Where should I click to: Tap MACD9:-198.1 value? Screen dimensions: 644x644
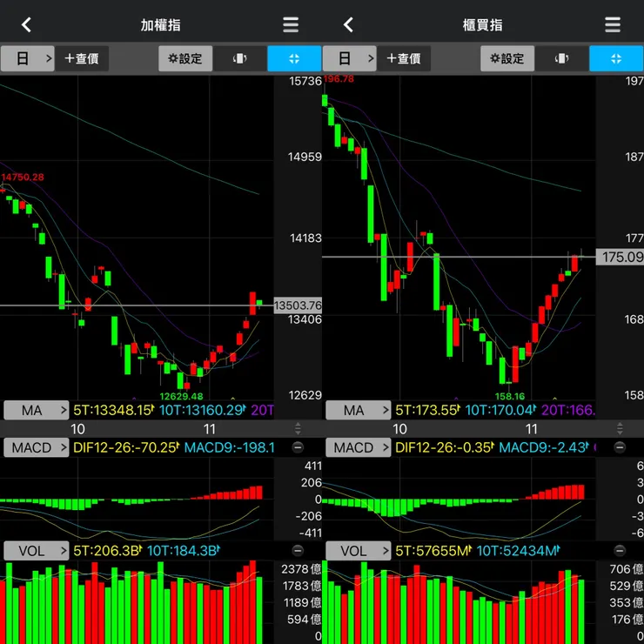[x=230, y=447]
